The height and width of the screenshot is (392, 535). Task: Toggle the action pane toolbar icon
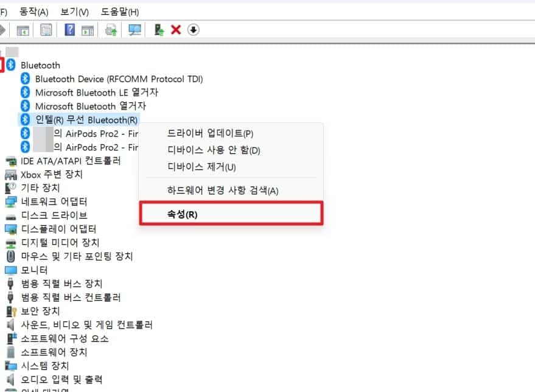(88, 30)
